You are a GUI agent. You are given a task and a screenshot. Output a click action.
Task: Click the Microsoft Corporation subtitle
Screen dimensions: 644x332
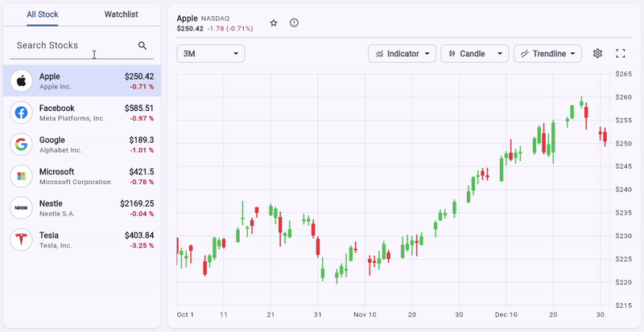coord(75,182)
